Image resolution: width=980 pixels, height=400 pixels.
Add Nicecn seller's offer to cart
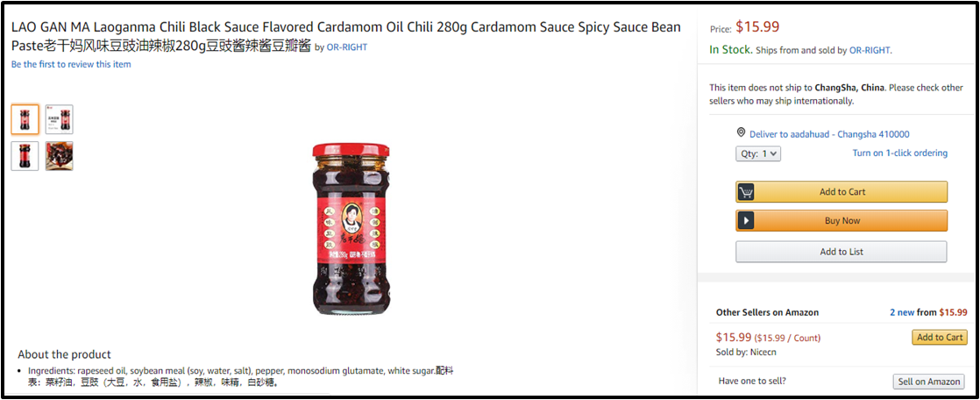(940, 337)
